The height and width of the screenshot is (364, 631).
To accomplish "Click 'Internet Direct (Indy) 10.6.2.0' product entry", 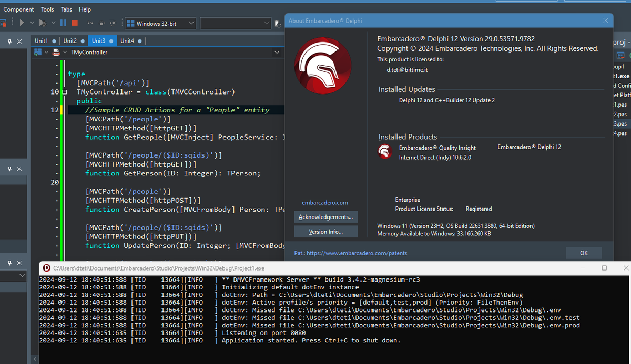I will [x=435, y=158].
